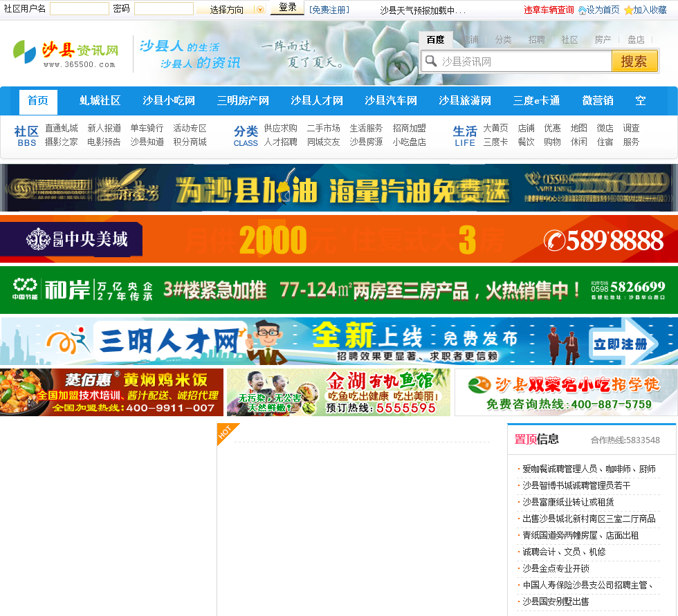Open the 选择方向 dropdown arrow
The width and height of the screenshot is (678, 616).
[x=260, y=10]
